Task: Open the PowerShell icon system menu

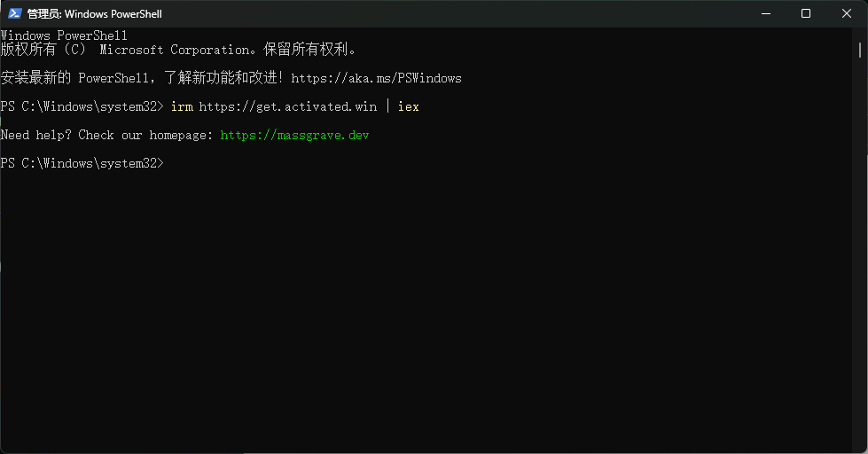Action: coord(15,14)
